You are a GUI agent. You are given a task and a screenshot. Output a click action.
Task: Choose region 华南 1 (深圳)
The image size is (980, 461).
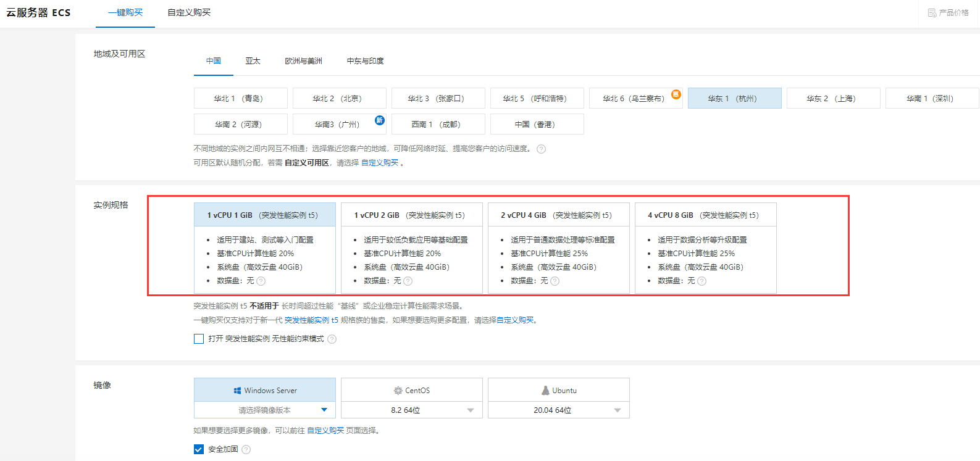coord(932,98)
